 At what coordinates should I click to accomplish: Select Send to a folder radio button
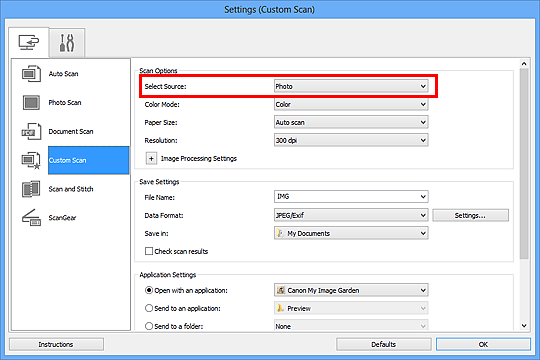149,326
